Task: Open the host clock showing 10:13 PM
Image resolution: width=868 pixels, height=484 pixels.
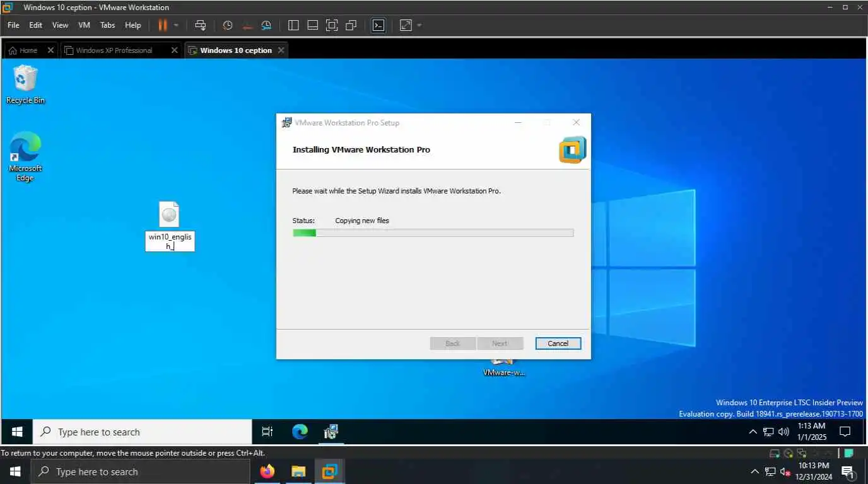Action: 814,471
